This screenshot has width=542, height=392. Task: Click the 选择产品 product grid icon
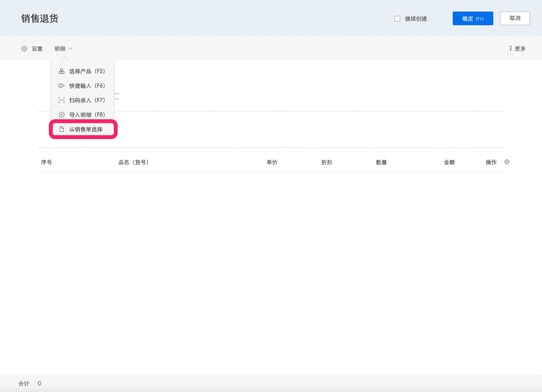62,71
